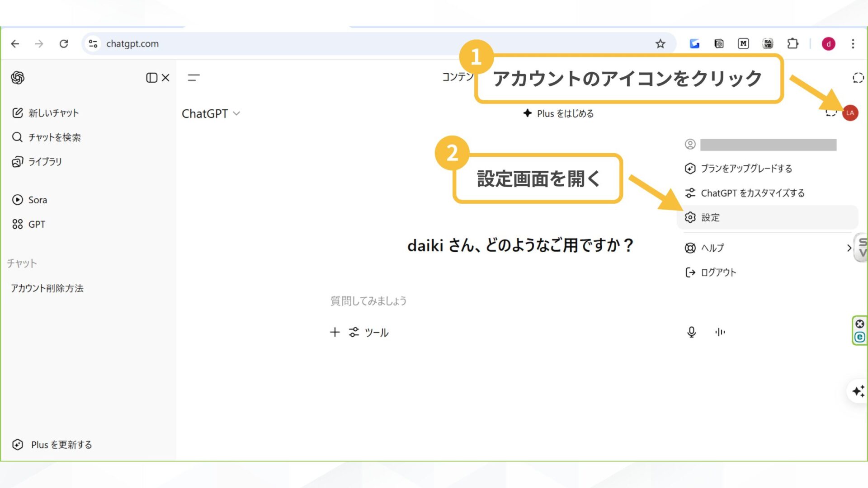Click the Plus をはじめる upgrade link
The width and height of the screenshot is (868, 488).
(558, 113)
